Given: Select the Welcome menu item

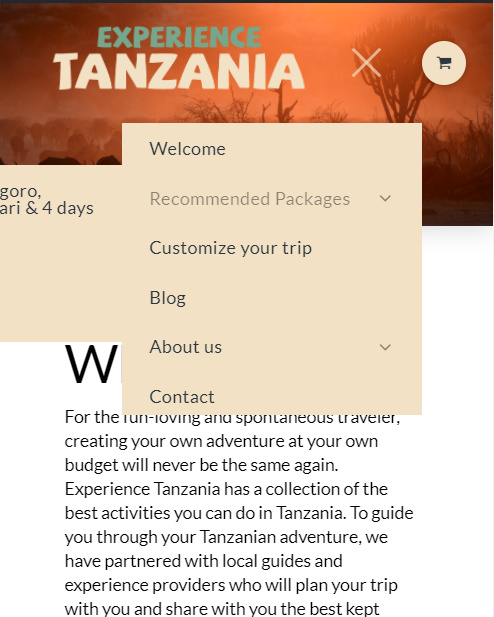Looking at the screenshot, I should pos(187,149).
